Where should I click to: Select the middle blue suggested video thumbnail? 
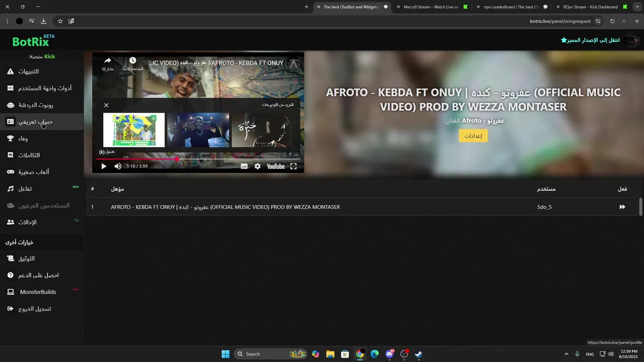click(198, 130)
